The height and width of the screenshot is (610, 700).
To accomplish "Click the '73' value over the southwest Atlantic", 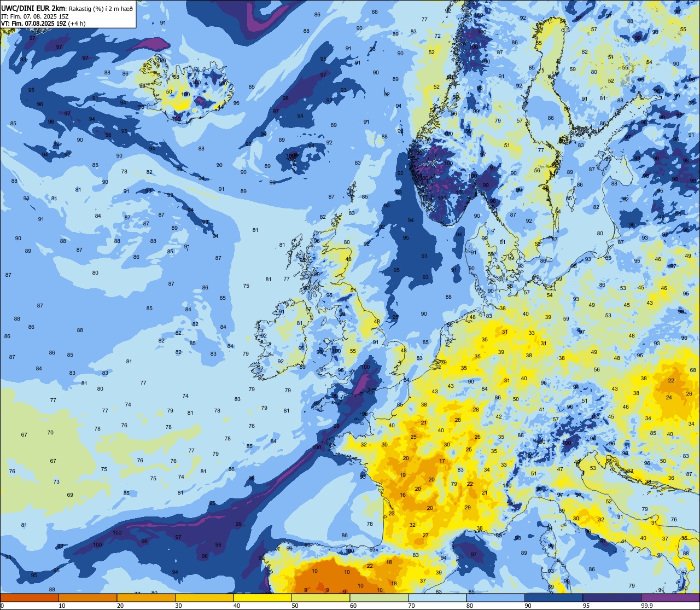I will coord(56,481).
